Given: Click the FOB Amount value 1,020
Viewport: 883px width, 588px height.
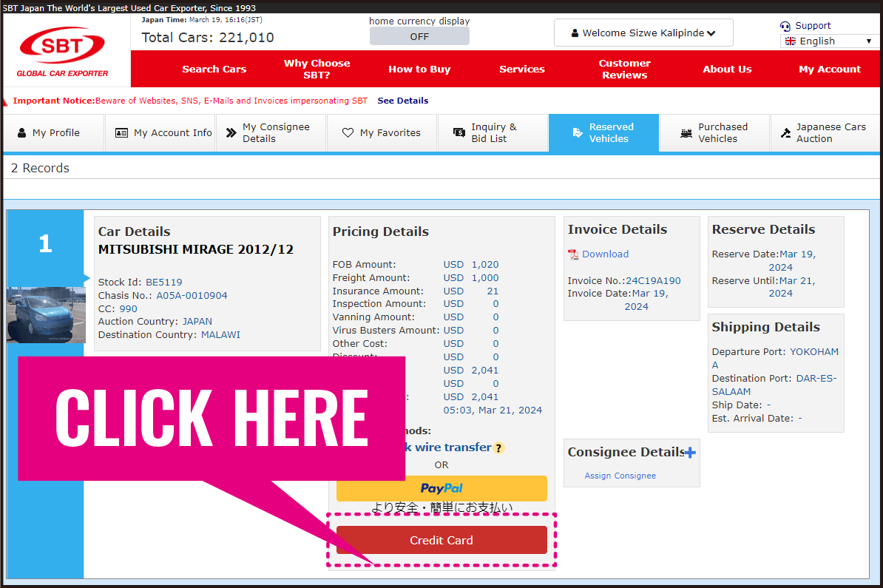Looking at the screenshot, I should point(485,265).
